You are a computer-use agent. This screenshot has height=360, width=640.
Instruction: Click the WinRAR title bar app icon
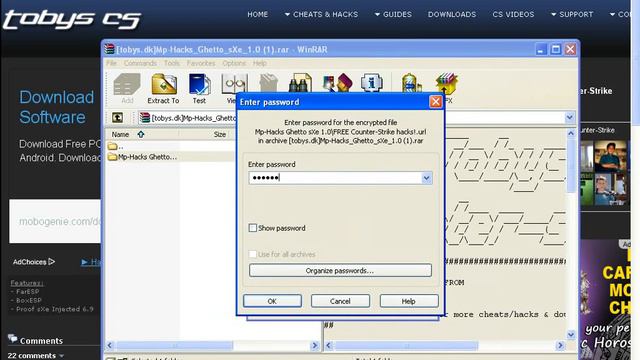point(109,49)
